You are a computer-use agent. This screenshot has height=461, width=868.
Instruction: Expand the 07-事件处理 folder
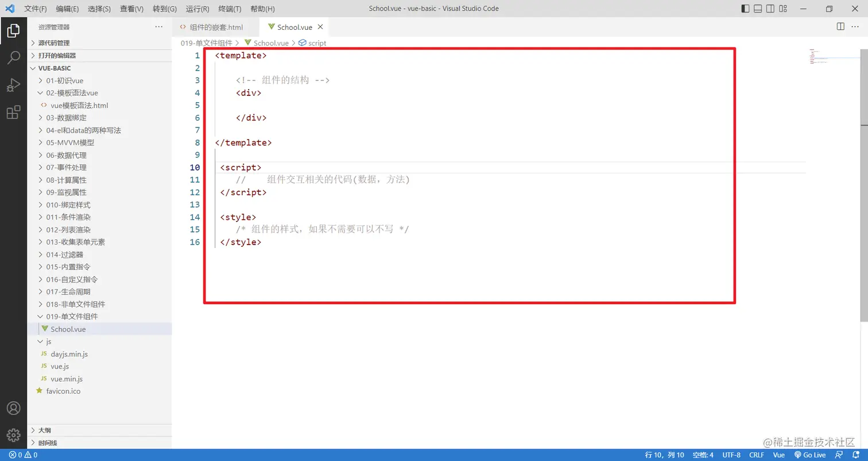click(x=99, y=168)
